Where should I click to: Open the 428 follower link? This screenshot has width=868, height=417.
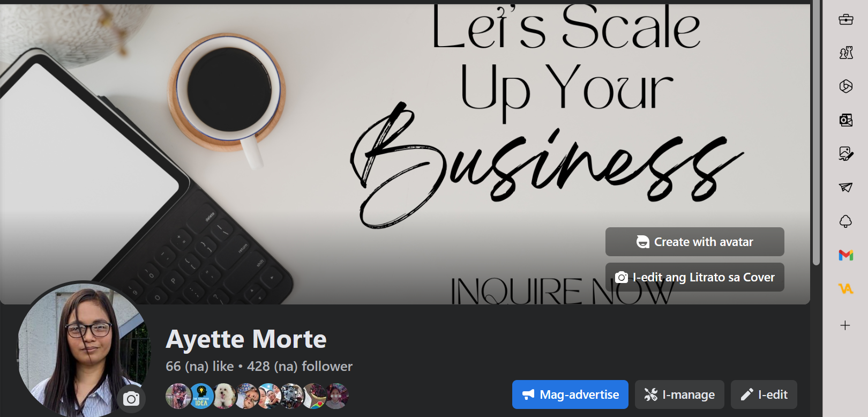[300, 366]
